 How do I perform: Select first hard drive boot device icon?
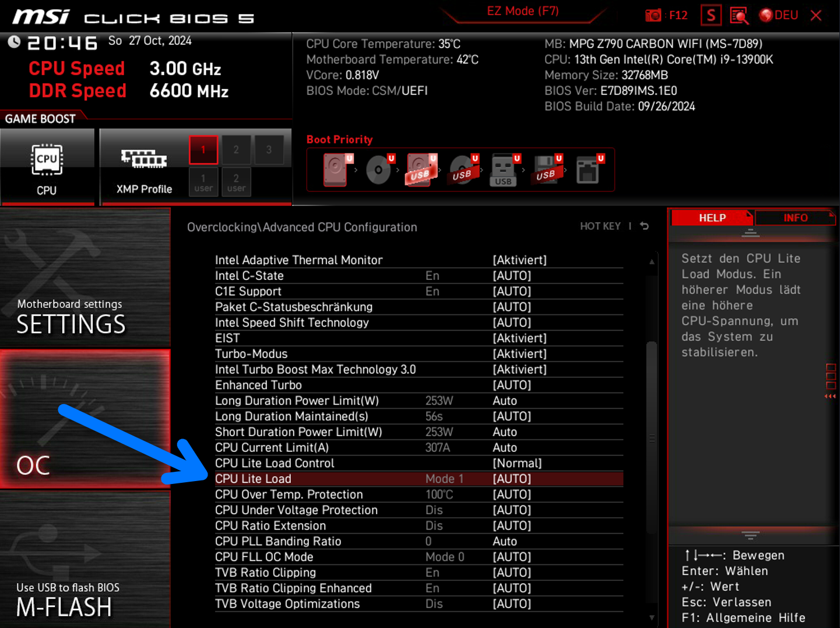tap(337, 170)
